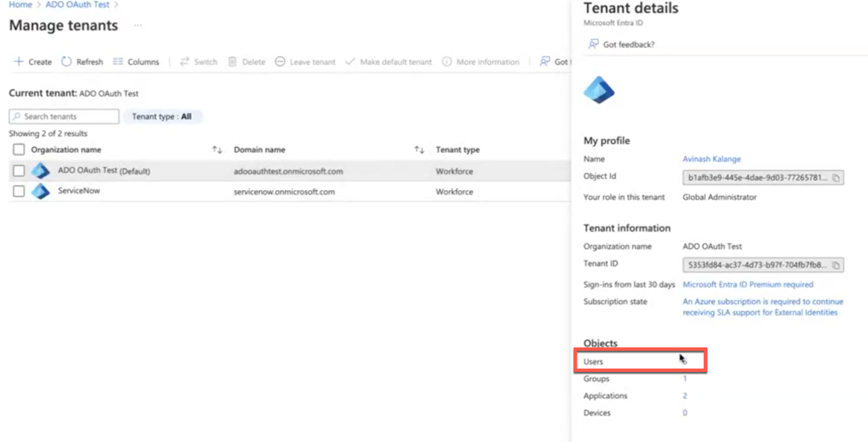Open the three-dot menu beside Manage tenants

(x=138, y=26)
